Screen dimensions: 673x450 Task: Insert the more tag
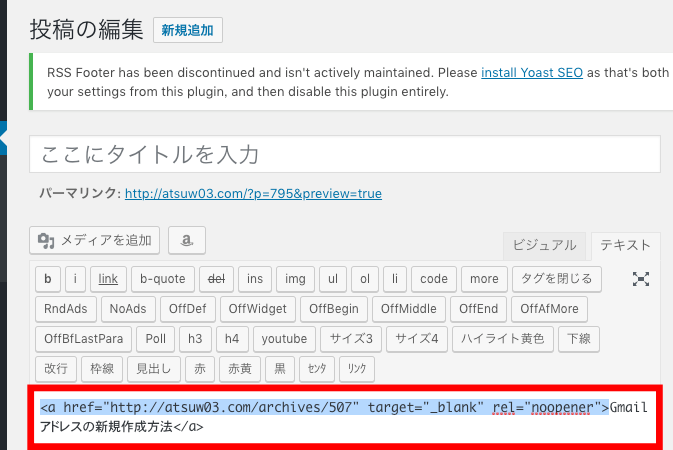coord(484,279)
